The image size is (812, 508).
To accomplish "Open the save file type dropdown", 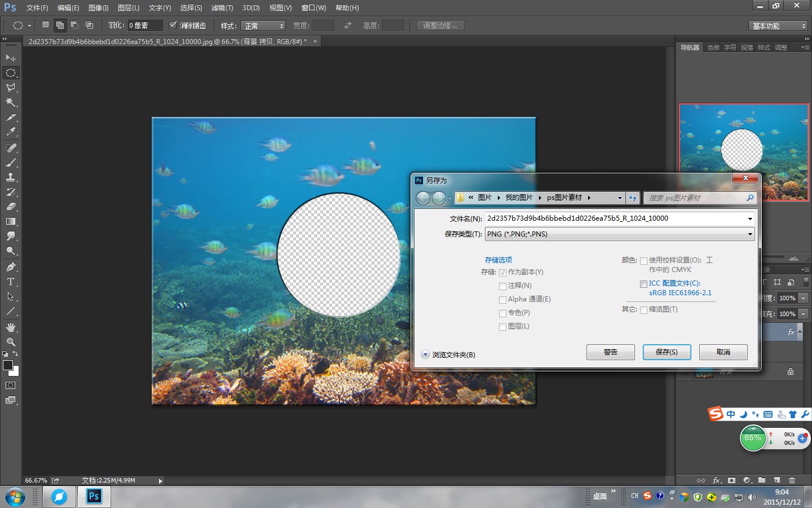I will (619, 234).
